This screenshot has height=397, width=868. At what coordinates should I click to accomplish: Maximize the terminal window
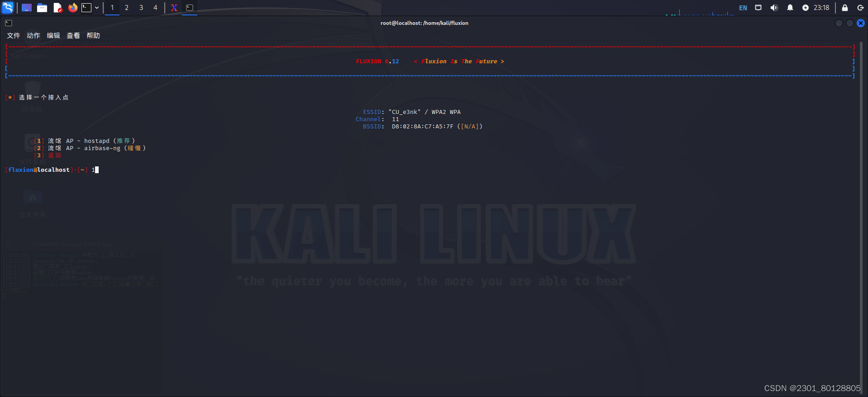tap(850, 23)
